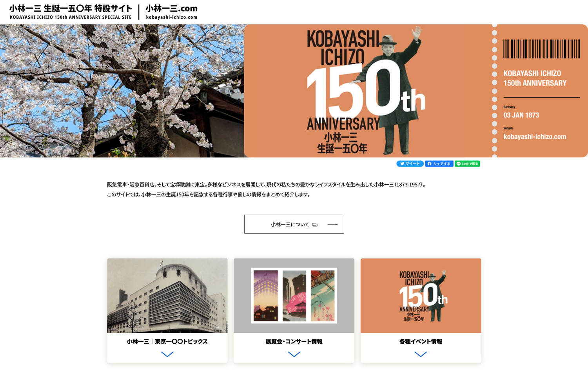This screenshot has height=392, width=588.
Task: Open the 展覧会・コンサート情報 label
Action: coord(294,341)
